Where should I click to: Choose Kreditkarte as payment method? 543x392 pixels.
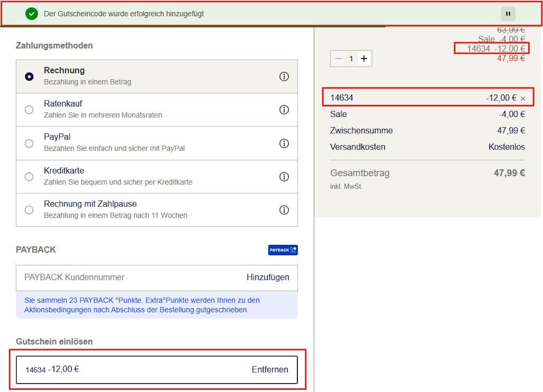pos(29,177)
